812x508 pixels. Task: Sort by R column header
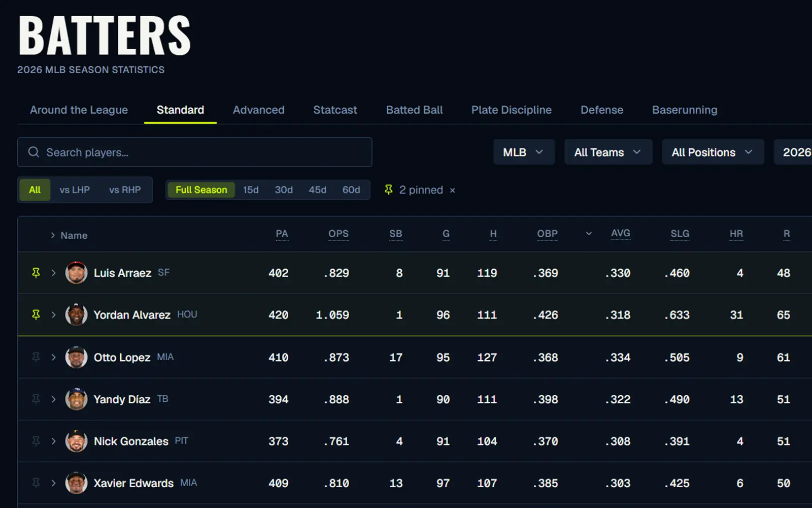pos(787,234)
